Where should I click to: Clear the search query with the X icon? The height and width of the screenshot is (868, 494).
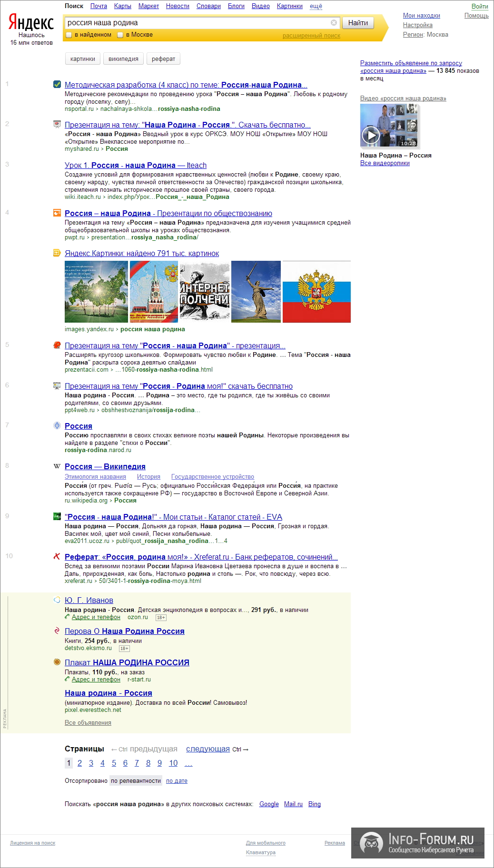click(334, 22)
